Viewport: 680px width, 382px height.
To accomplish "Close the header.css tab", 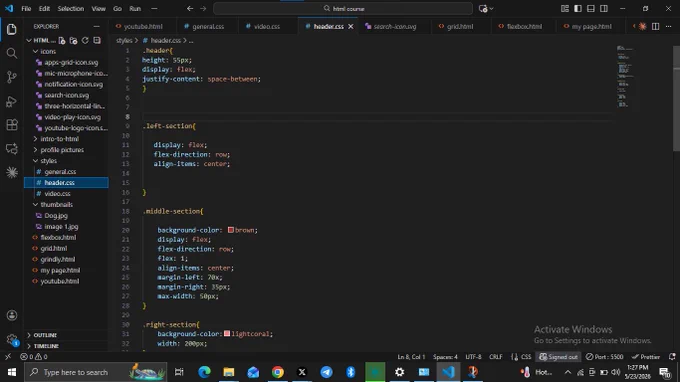I will [350, 26].
